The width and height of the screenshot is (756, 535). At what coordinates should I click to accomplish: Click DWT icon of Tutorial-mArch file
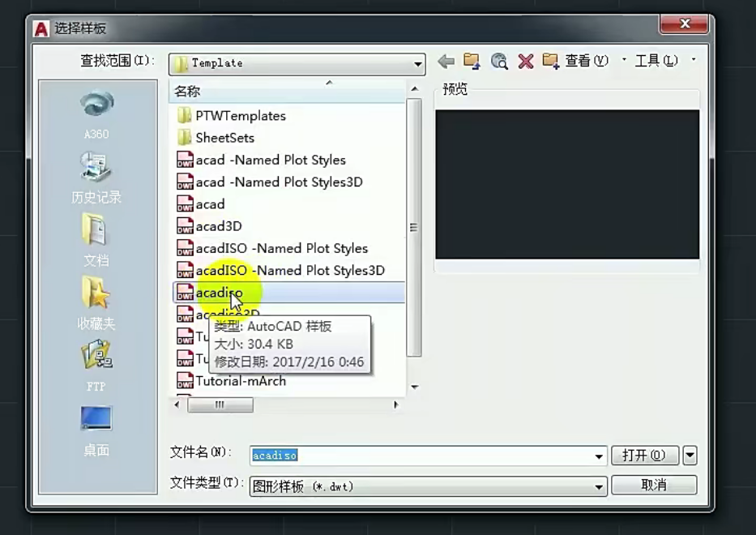(x=185, y=381)
